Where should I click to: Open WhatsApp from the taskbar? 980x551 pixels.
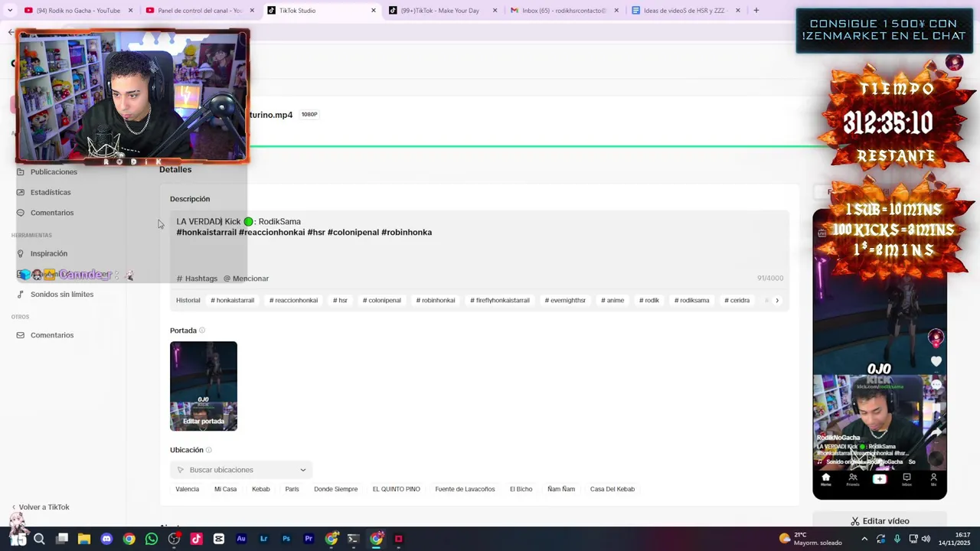click(x=152, y=539)
